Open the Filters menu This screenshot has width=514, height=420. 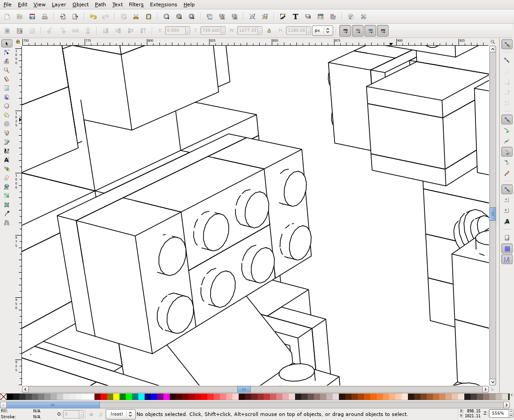click(136, 4)
